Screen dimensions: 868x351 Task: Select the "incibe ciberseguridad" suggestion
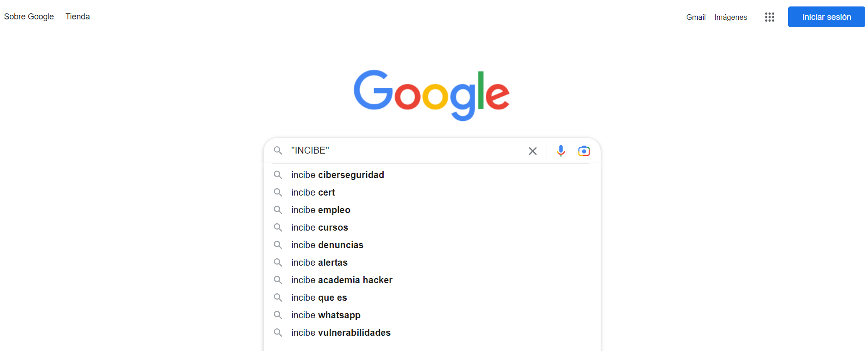pyautogui.click(x=338, y=175)
